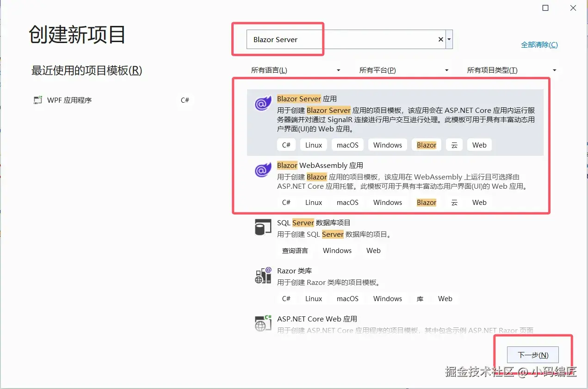This screenshot has width=588, height=389.
Task: Select the SQL Server 数据库项目 template title
Action: tap(314, 222)
